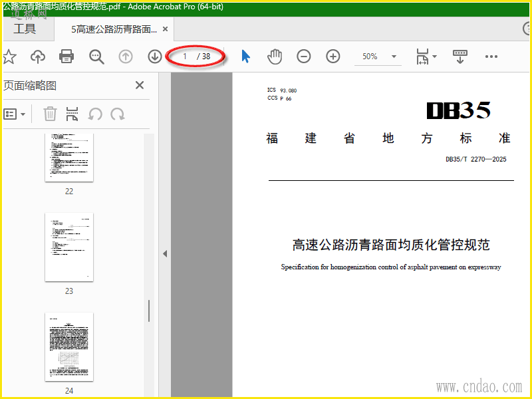Open the page display options dropdown arrow
Viewport: 532px width, 399px height.
click(x=434, y=57)
